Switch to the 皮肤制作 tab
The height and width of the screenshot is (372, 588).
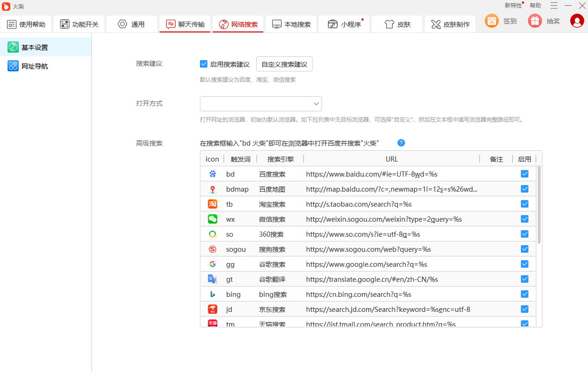[450, 24]
